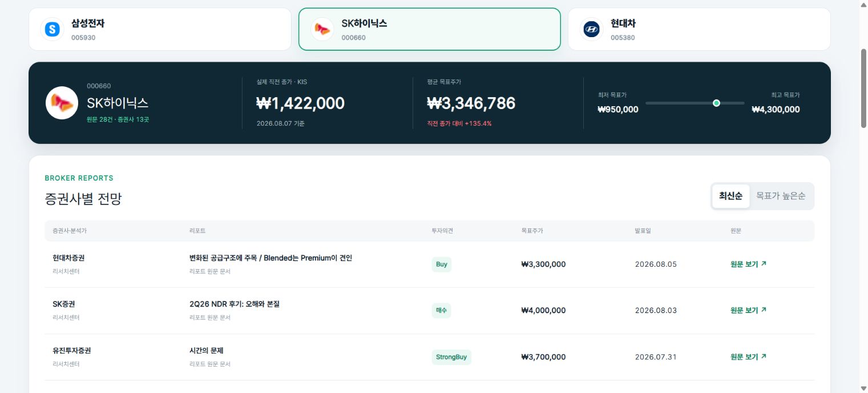Viewport: 868px width, 393px height.
Task: Sort reports by 목표가 높은순
Action: (x=781, y=196)
